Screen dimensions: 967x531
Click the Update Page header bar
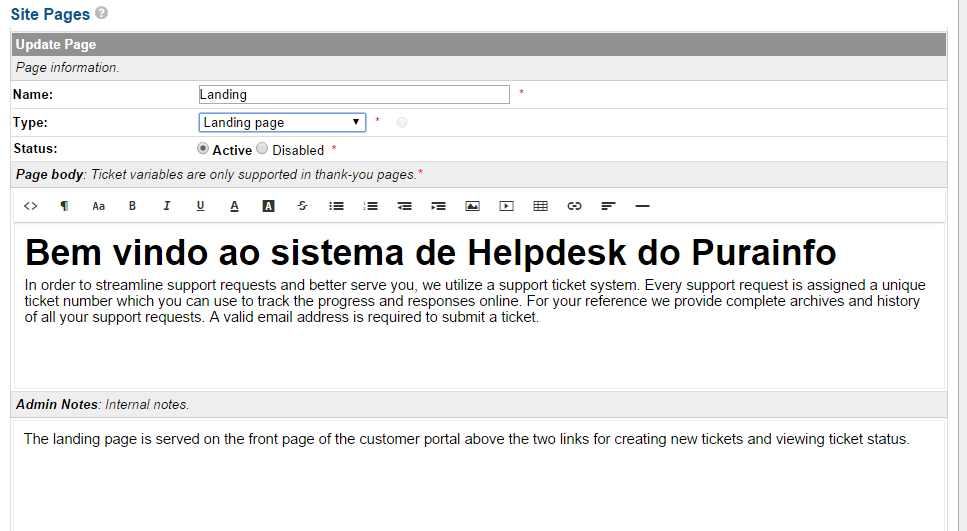click(479, 44)
